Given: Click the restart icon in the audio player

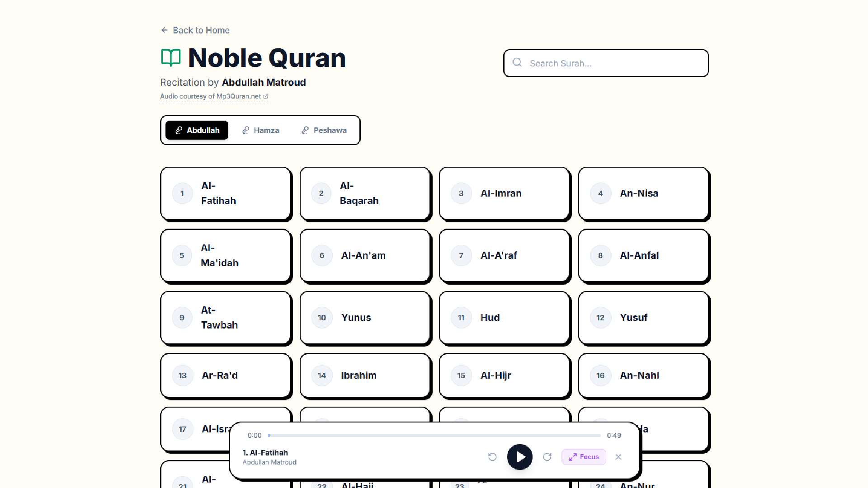Looking at the screenshot, I should (x=492, y=457).
